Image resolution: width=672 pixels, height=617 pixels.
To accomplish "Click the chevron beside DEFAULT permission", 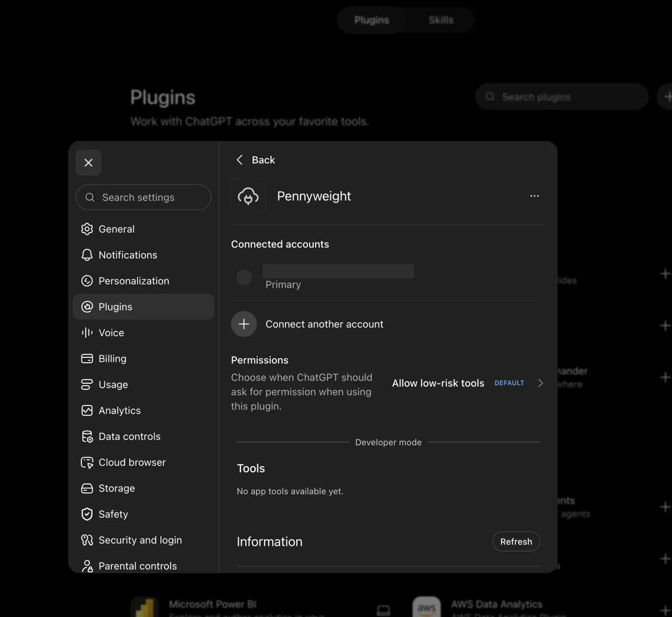I will point(541,383).
